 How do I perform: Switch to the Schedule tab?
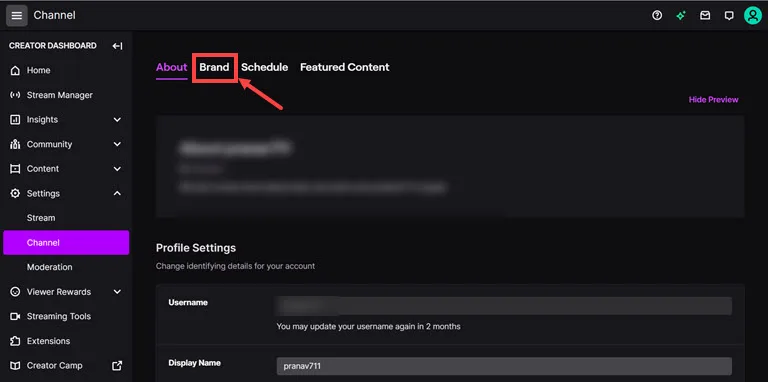point(264,68)
